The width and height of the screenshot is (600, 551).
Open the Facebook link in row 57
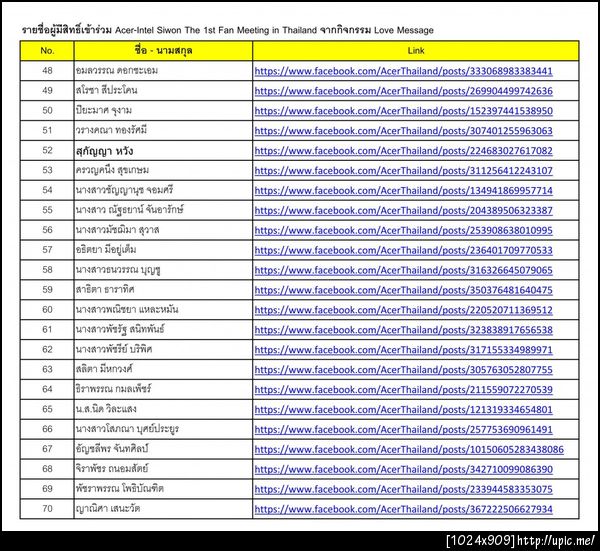point(403,250)
